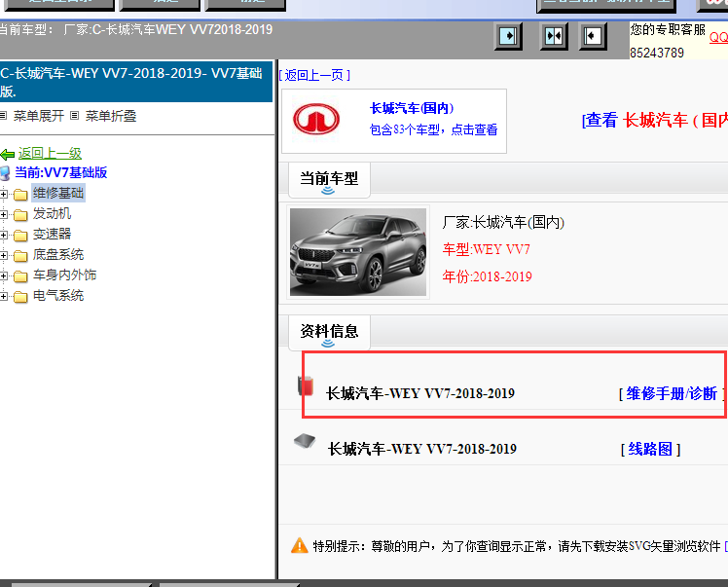Click the 85243789 number text
The width and height of the screenshot is (728, 587).
(x=657, y=53)
